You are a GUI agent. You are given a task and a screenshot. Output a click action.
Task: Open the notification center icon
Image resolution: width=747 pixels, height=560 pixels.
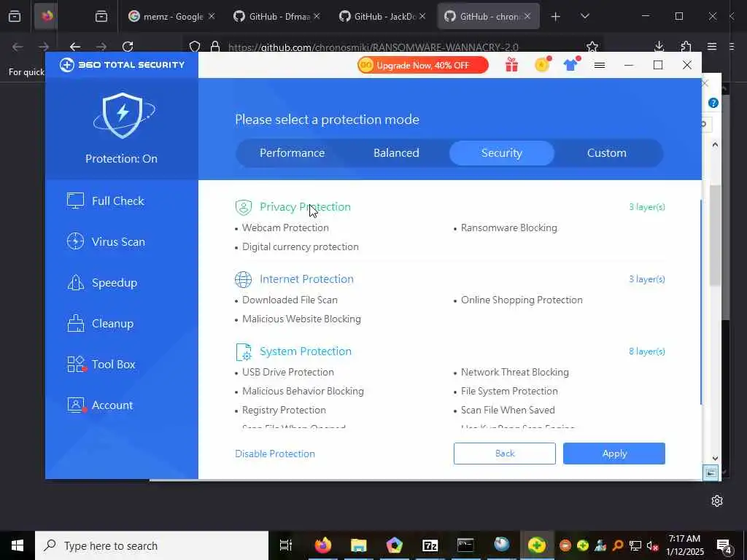pos(724,546)
